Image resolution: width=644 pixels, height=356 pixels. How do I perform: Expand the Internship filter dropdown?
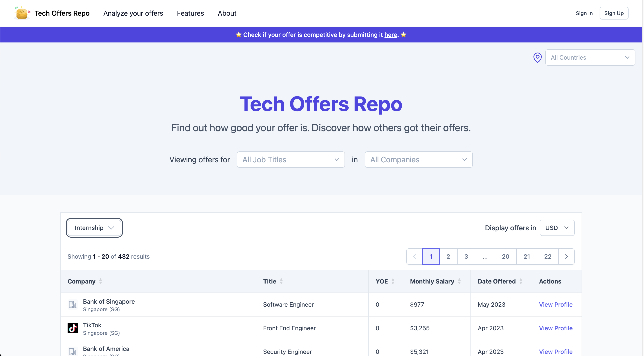[94, 228]
